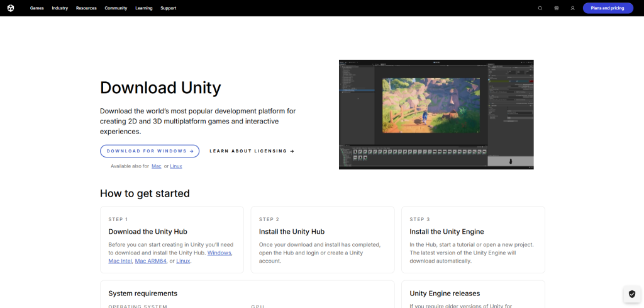644x308 pixels.
Task: Open the Games menu
Action: click(36, 8)
